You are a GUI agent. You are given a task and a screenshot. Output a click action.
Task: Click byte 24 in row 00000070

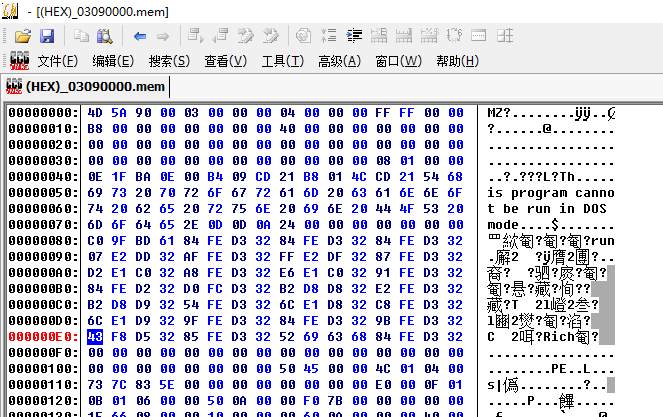[287, 225]
